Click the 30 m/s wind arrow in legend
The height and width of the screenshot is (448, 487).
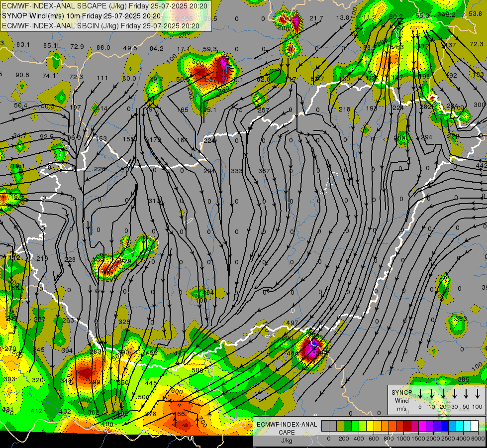454,393
